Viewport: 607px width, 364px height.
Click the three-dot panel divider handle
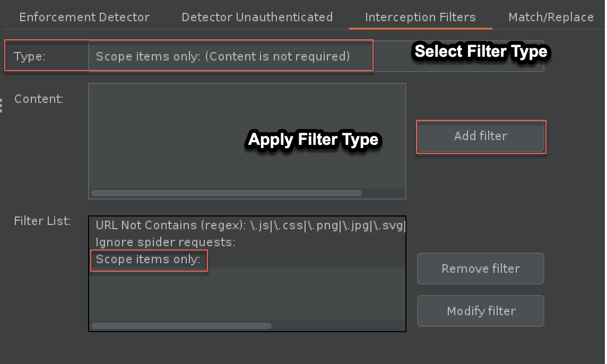pos(2,105)
